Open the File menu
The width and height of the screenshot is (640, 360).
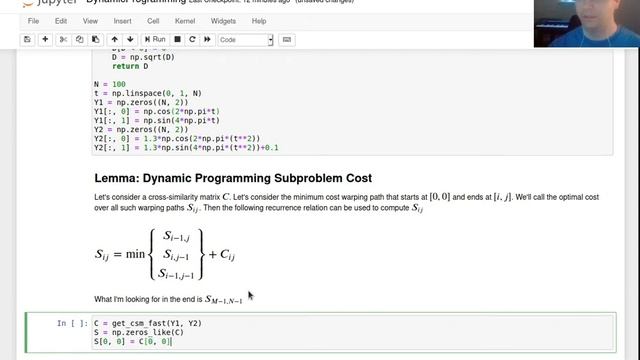(x=33, y=21)
